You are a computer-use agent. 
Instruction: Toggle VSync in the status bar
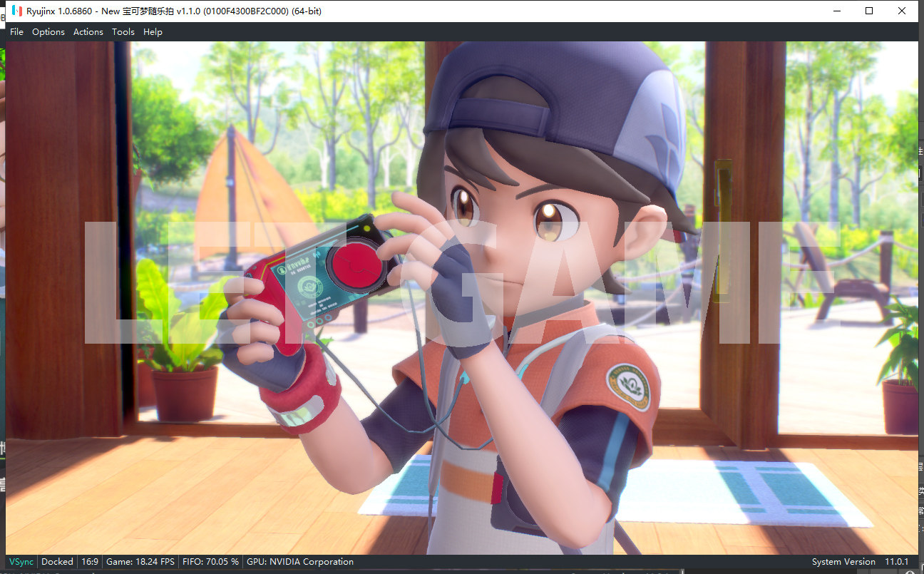point(21,562)
